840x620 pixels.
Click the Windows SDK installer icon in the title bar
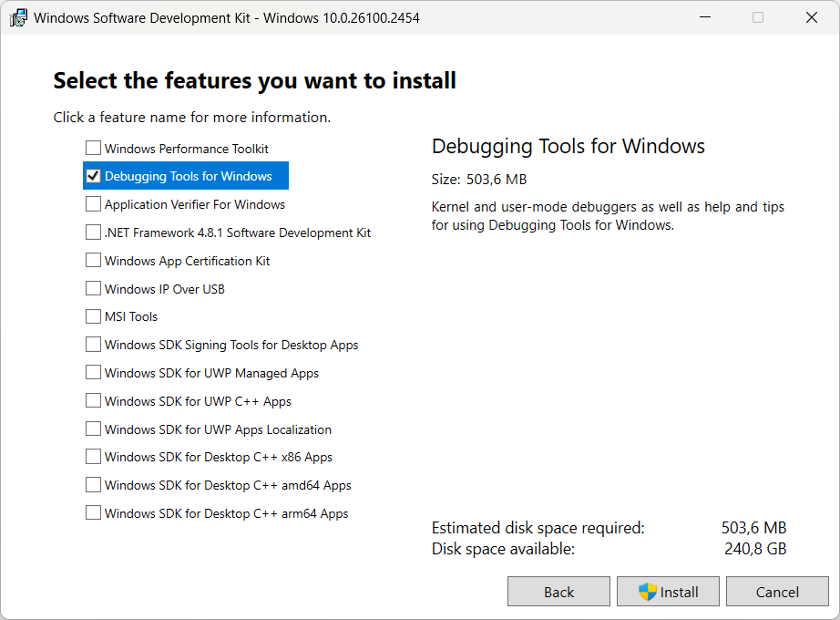[x=18, y=17]
